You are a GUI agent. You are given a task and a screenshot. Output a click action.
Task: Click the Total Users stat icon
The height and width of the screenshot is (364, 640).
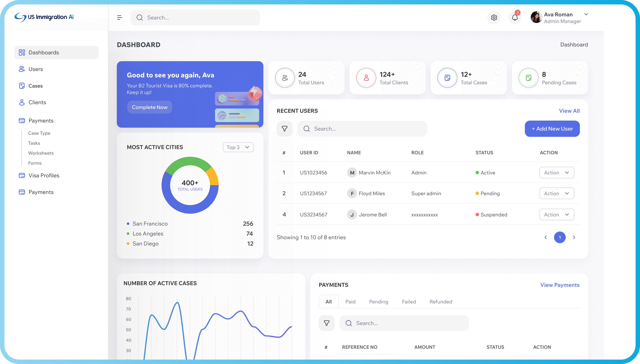(285, 78)
